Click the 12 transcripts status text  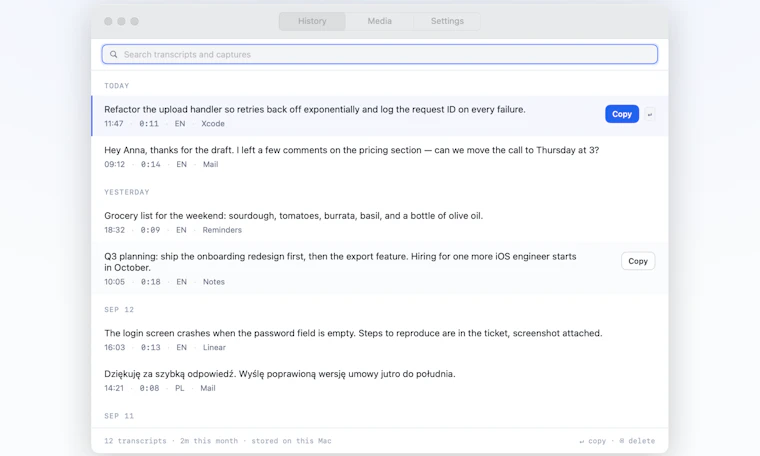[x=135, y=441]
